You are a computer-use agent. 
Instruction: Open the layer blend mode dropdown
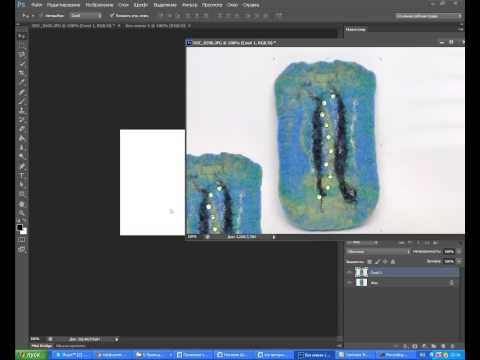[378, 252]
